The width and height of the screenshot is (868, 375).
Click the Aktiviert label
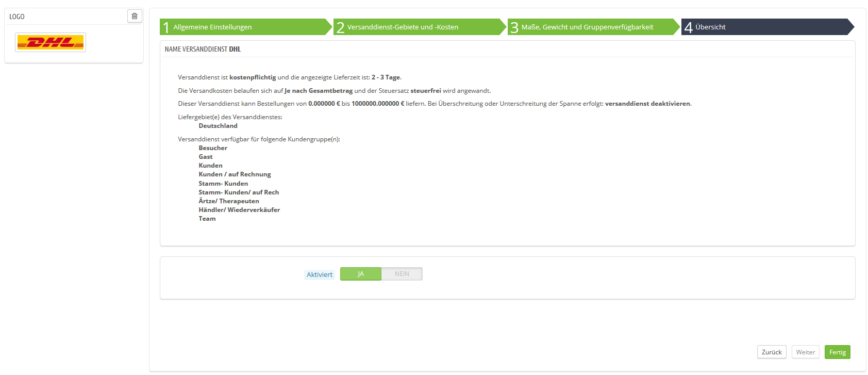tap(320, 275)
